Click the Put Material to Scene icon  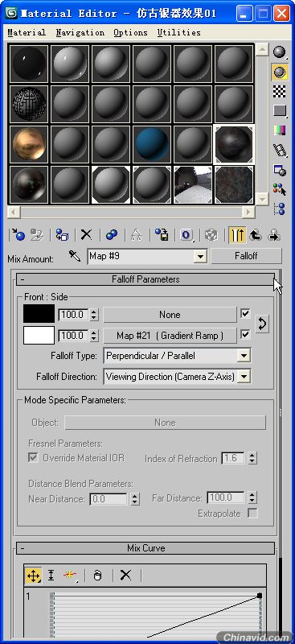[x=37, y=234]
